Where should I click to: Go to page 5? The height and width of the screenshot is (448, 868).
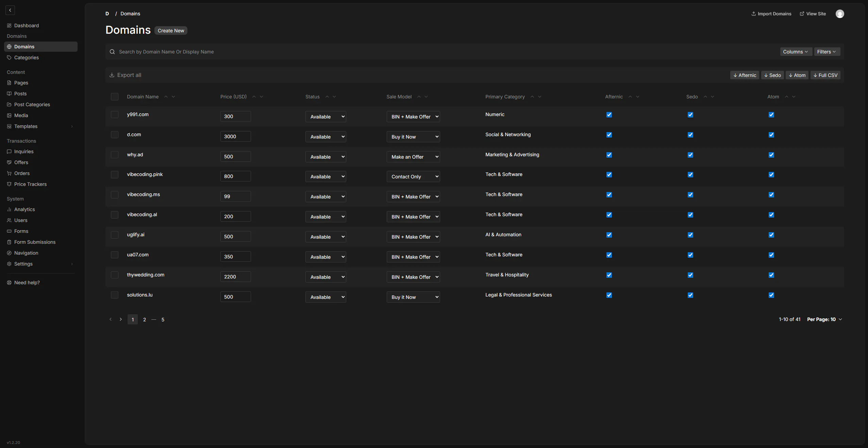click(x=163, y=319)
